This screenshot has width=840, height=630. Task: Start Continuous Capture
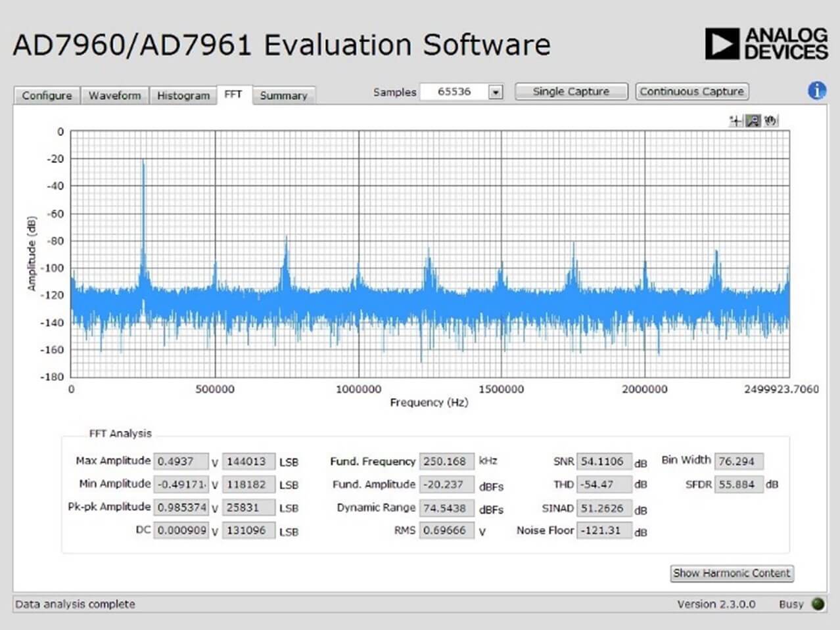point(692,92)
